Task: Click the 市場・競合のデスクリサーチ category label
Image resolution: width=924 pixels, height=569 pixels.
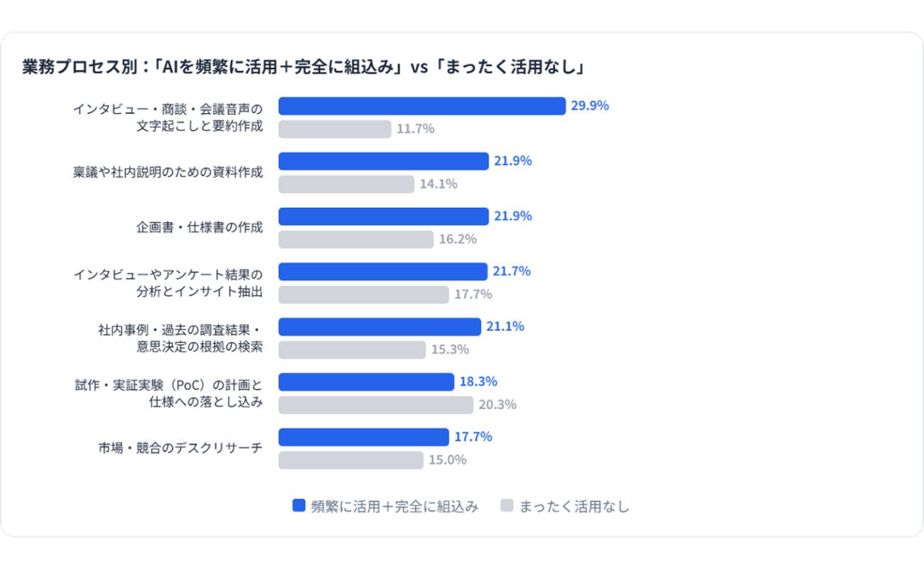Action: tap(181, 448)
